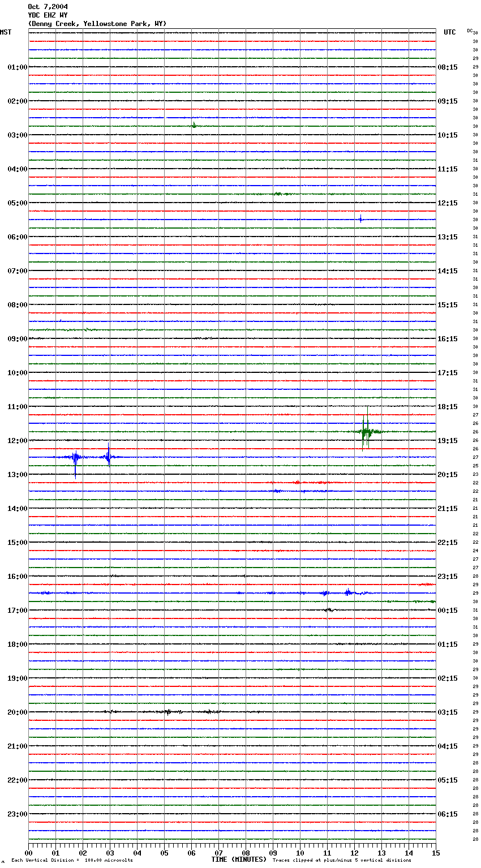The image size is (481, 868).
Task: Click the 00:15 UTC time label
Action: click(448, 611)
